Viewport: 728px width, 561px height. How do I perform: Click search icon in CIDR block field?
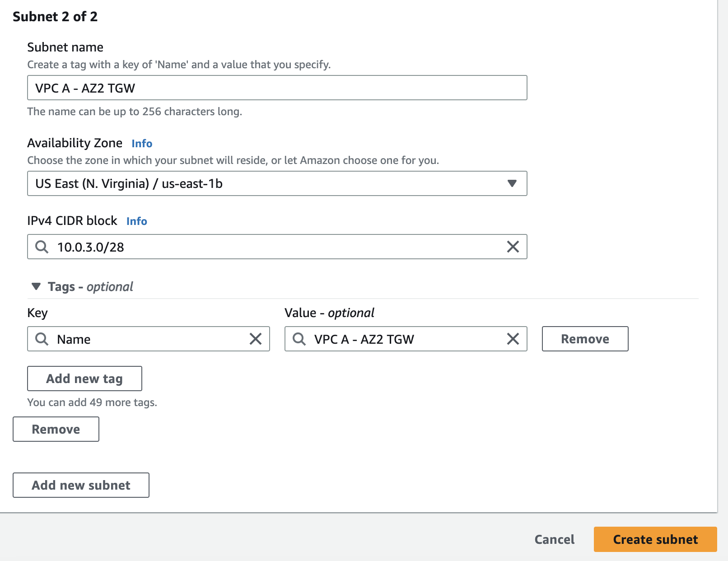point(42,247)
